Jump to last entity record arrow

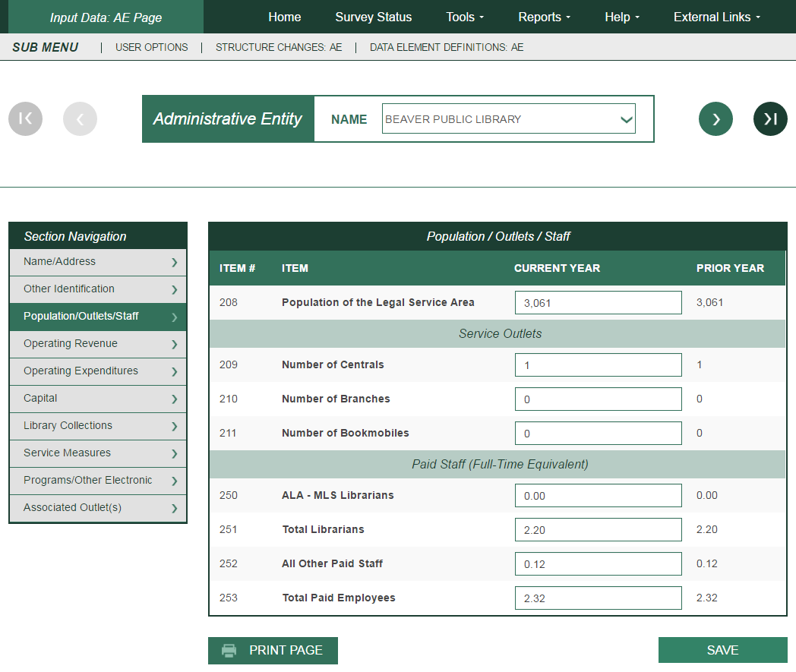[770, 118]
